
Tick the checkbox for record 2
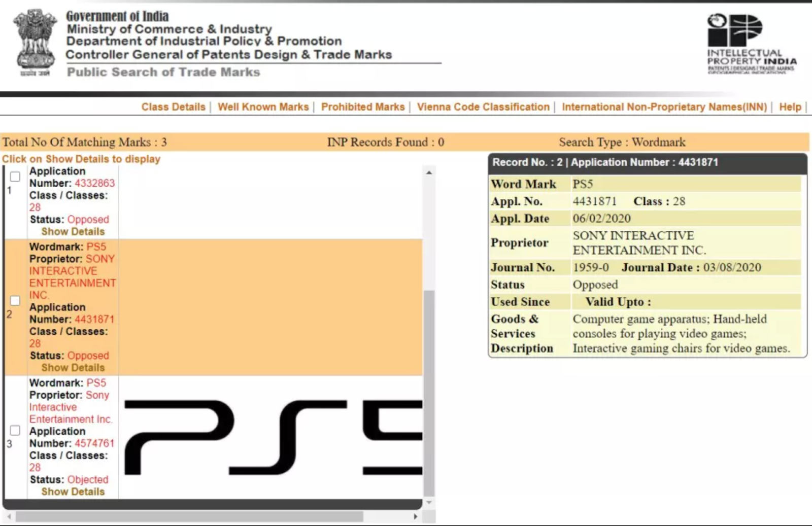[x=15, y=301]
